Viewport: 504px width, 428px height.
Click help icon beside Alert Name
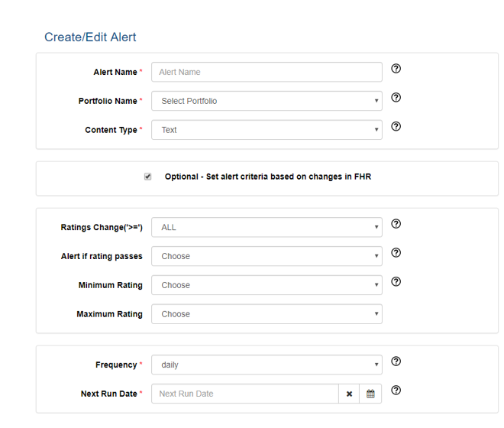click(x=396, y=69)
